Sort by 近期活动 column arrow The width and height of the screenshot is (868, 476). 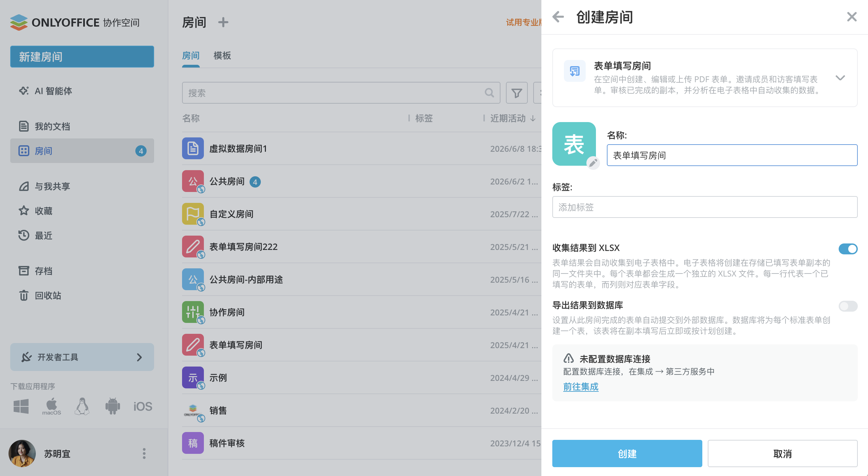(x=533, y=118)
